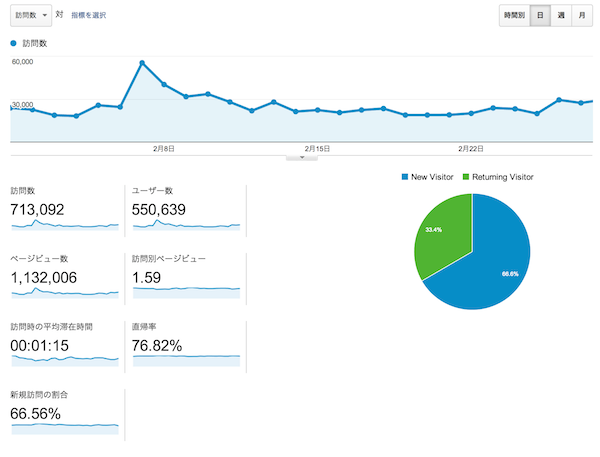Click the 訪問別ページビュー sparkline under 1.59
Image resolution: width=600 pixels, height=457 pixels.
click(x=186, y=291)
